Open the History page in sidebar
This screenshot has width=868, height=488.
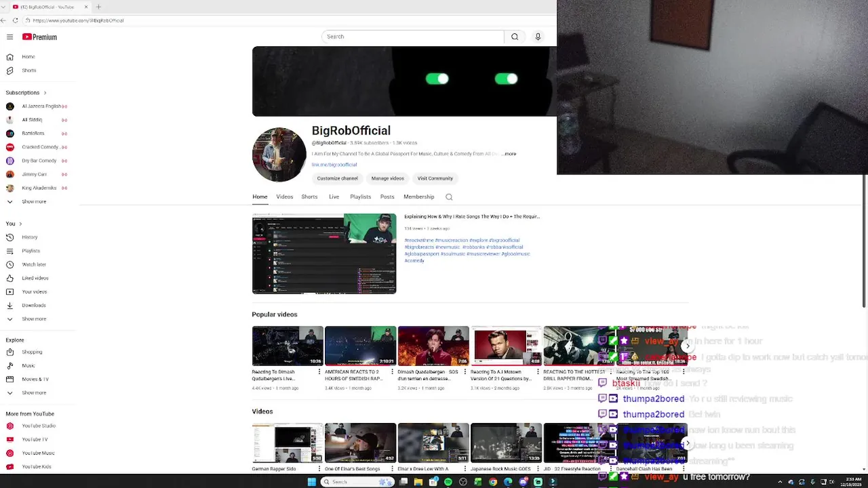click(x=29, y=237)
